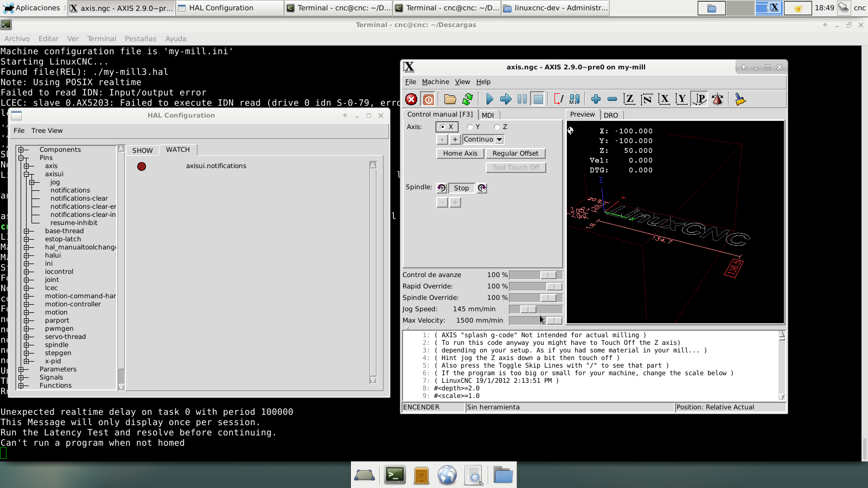Open Pestañas menu in terminal
868x488 pixels.
141,39
